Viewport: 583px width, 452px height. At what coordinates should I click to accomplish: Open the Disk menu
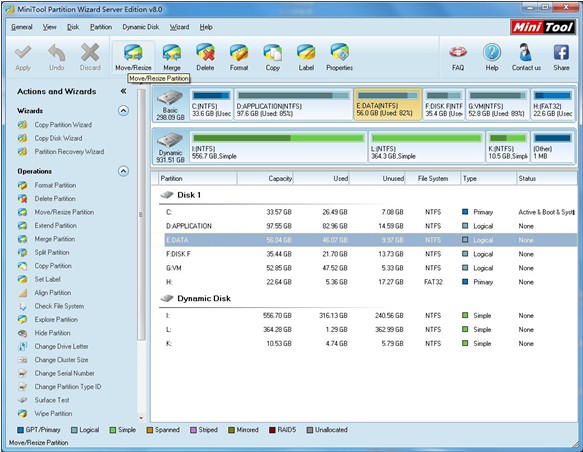[x=73, y=27]
